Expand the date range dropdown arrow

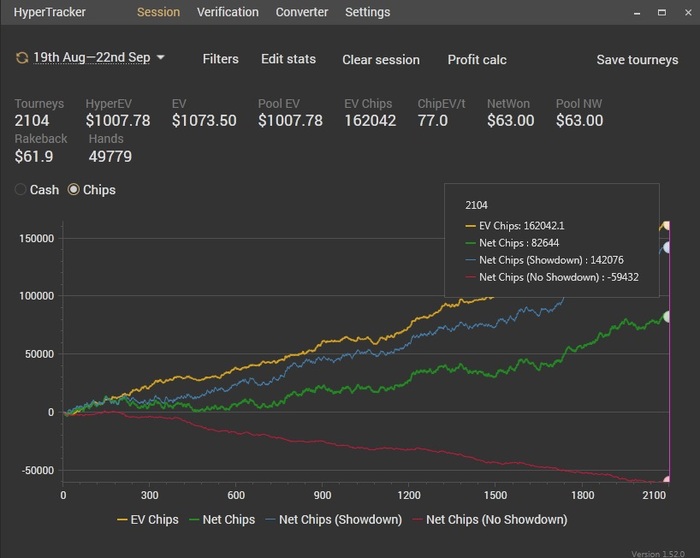(x=161, y=58)
